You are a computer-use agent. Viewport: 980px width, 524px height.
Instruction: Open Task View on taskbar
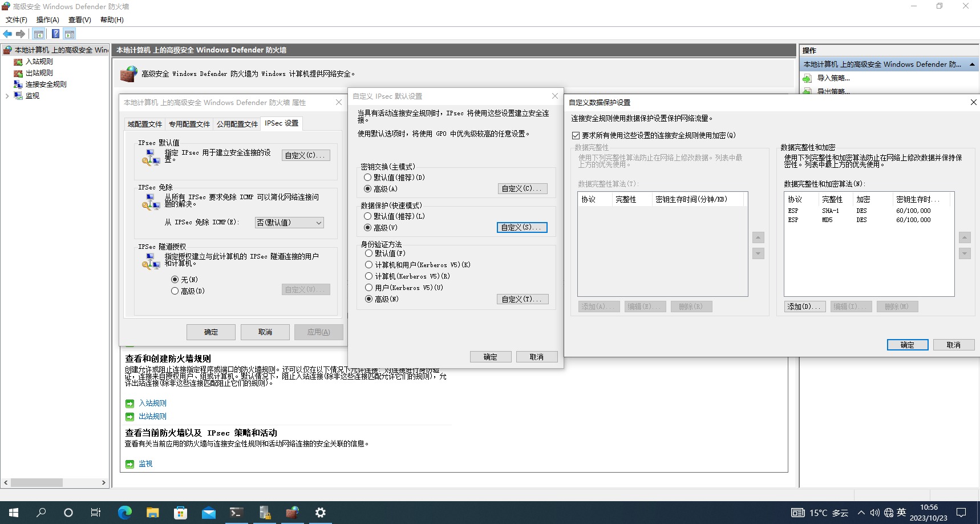[96, 513]
